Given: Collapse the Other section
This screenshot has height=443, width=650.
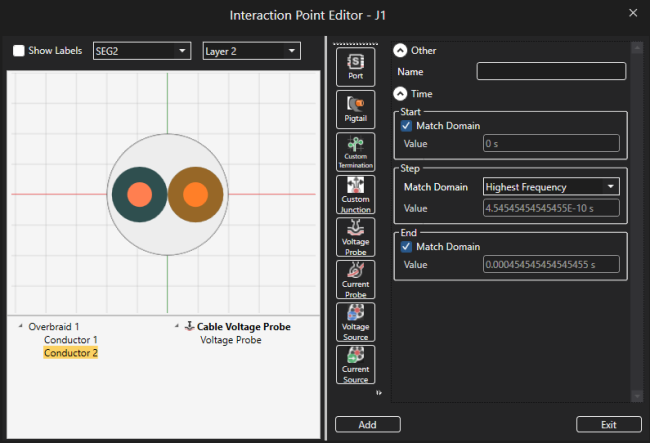Looking at the screenshot, I should tap(400, 51).
